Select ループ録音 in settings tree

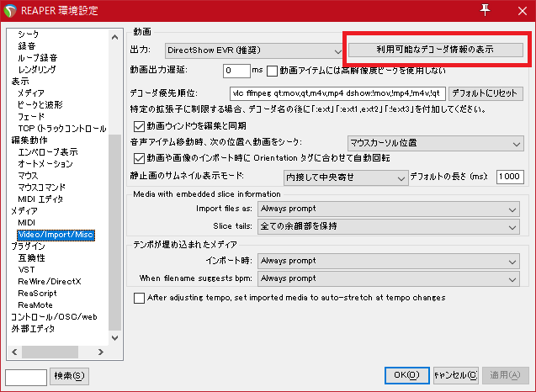click(x=38, y=58)
